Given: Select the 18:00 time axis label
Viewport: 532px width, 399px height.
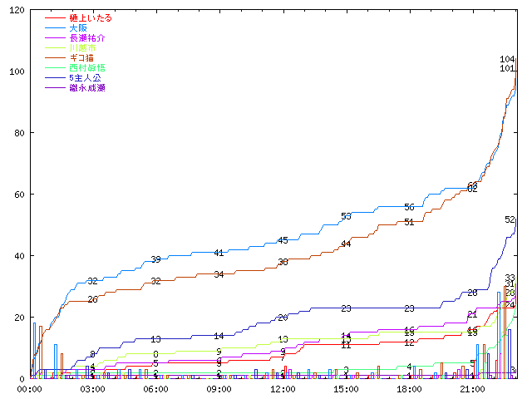Looking at the screenshot, I should [409, 388].
